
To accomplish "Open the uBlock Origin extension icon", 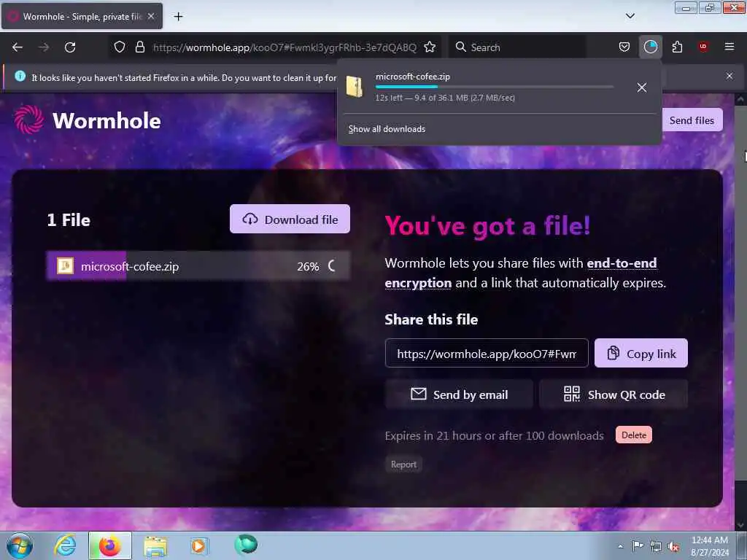I will (x=703, y=47).
